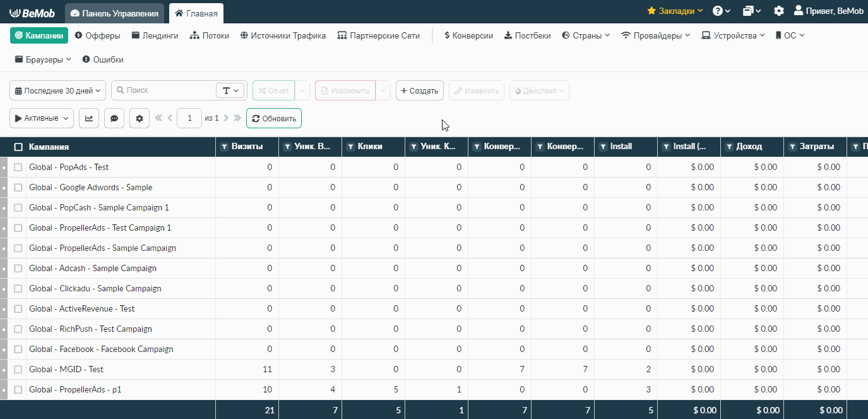Select the Clickadu Sample Campaign checkbox
868x419 pixels.
tap(18, 288)
